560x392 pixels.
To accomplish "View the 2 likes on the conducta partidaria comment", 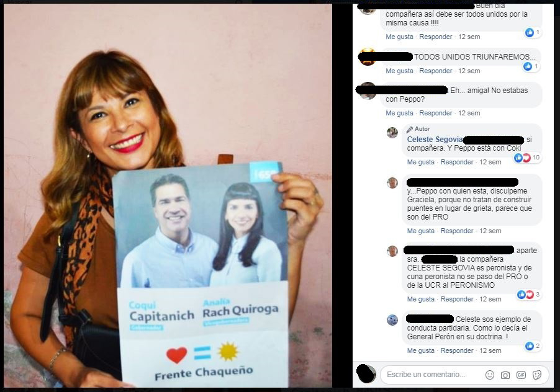I will pyautogui.click(x=533, y=346).
